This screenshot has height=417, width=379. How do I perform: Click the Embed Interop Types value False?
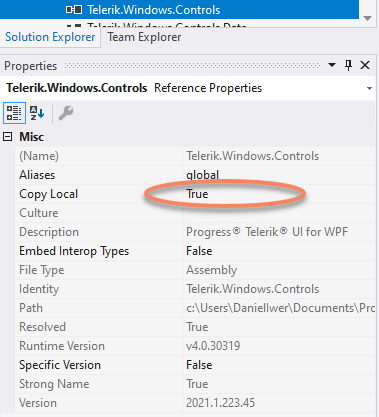click(x=199, y=251)
